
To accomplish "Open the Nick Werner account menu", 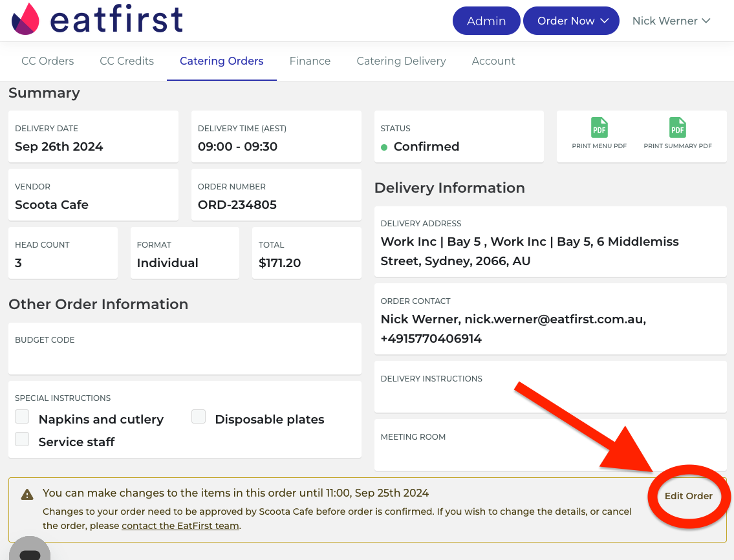I will 671,21.
